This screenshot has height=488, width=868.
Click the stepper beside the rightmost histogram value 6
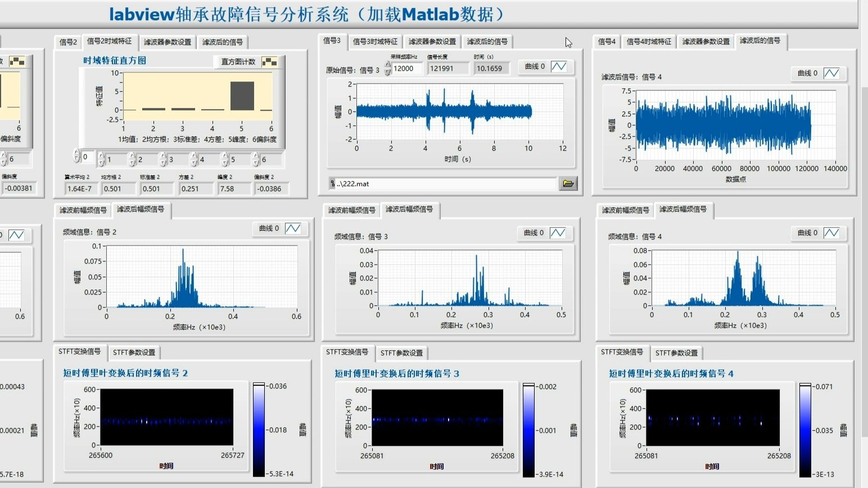tap(256, 159)
